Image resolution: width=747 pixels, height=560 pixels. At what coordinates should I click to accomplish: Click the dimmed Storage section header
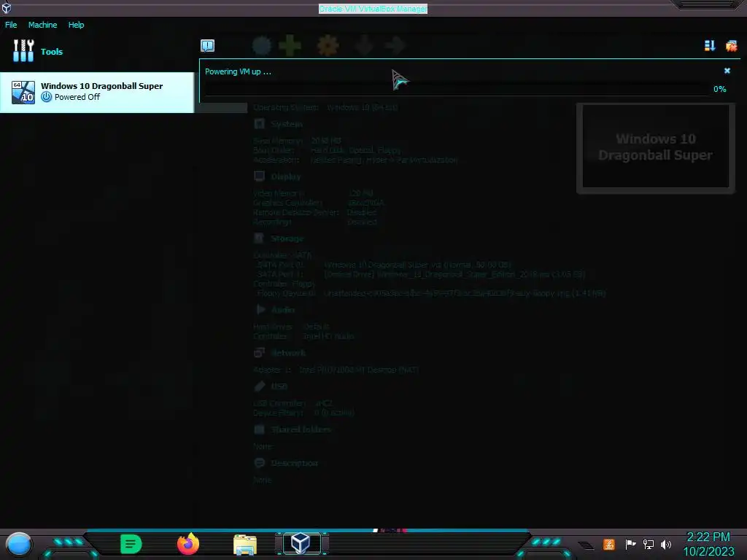pyautogui.click(x=287, y=238)
